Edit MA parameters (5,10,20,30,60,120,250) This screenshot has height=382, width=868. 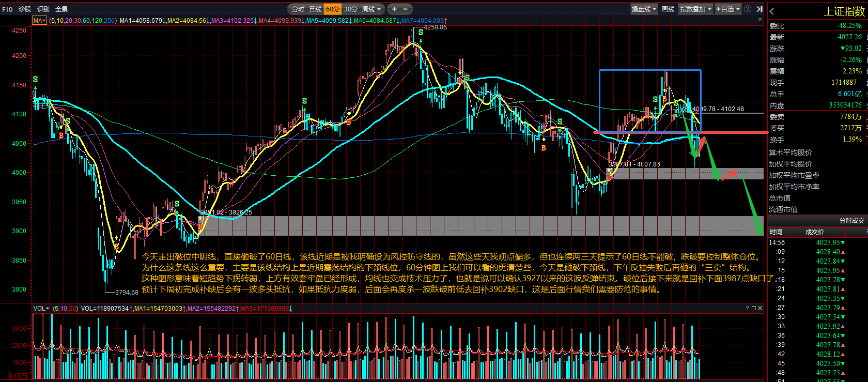click(x=83, y=21)
